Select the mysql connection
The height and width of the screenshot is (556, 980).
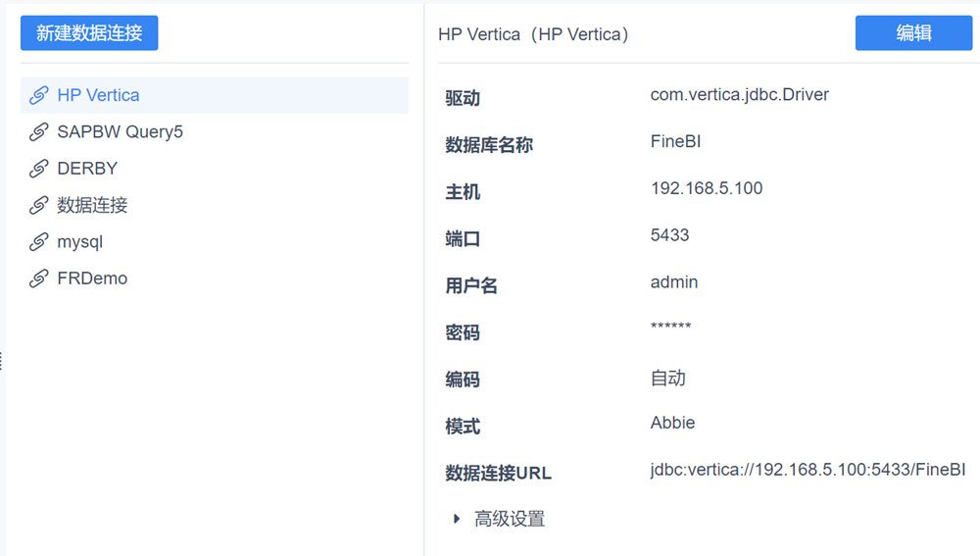pos(79,241)
